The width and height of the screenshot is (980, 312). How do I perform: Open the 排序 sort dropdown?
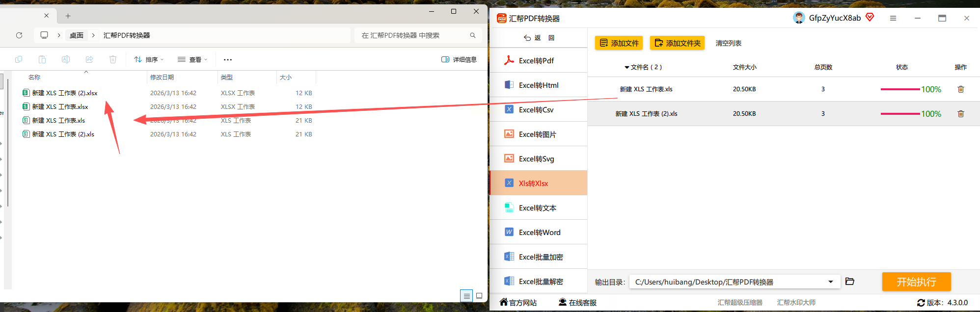[149, 59]
